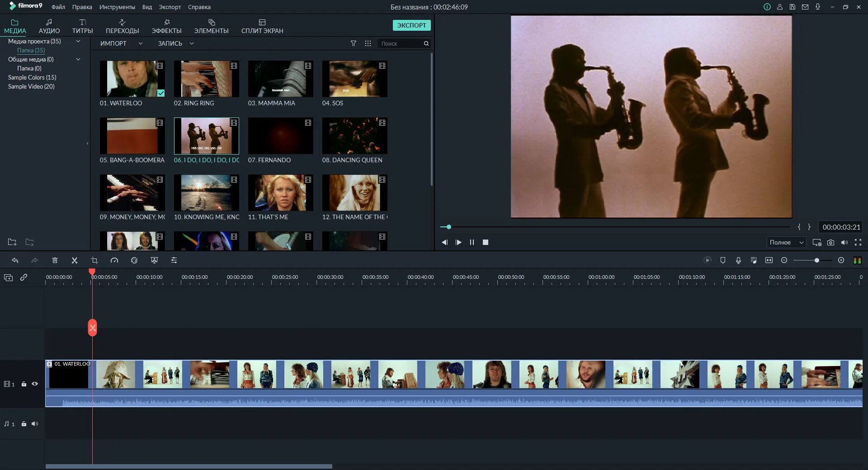Click the Render preview icon
The height and width of the screenshot is (470, 868).
(708, 260)
